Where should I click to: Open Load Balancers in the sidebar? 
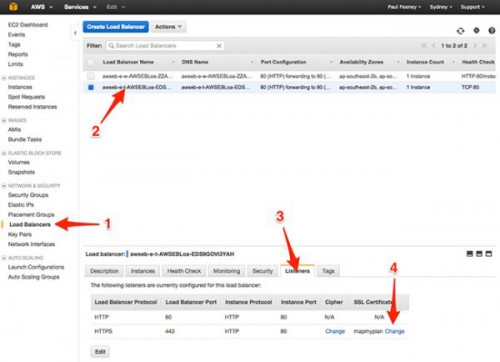click(x=30, y=224)
